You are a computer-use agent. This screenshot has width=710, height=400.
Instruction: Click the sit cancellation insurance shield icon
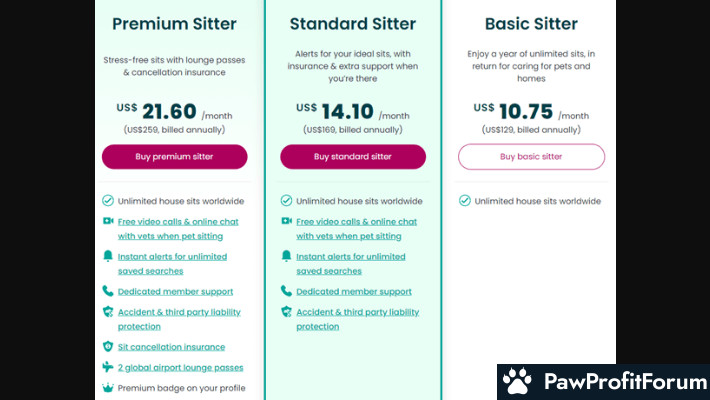[108, 347]
